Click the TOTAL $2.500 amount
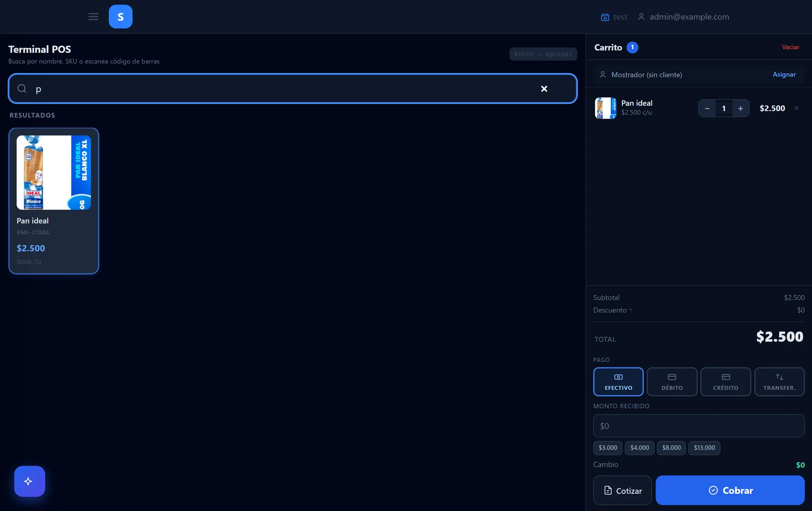Screen dimensions: 812x511 [x=780, y=336]
